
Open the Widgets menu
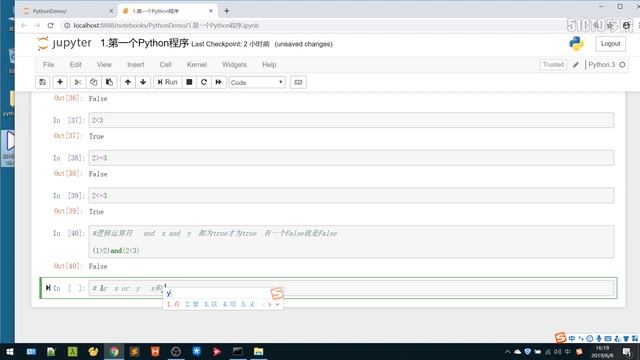coord(234,64)
